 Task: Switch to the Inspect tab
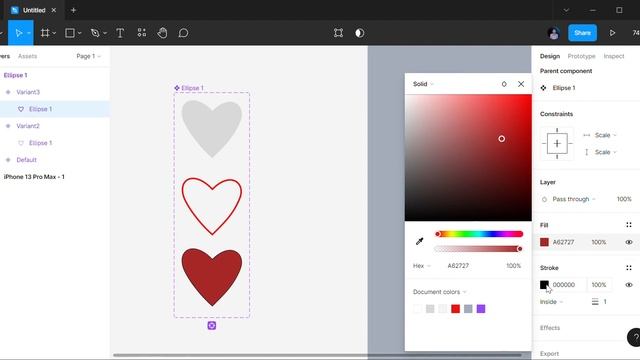pyautogui.click(x=613, y=56)
